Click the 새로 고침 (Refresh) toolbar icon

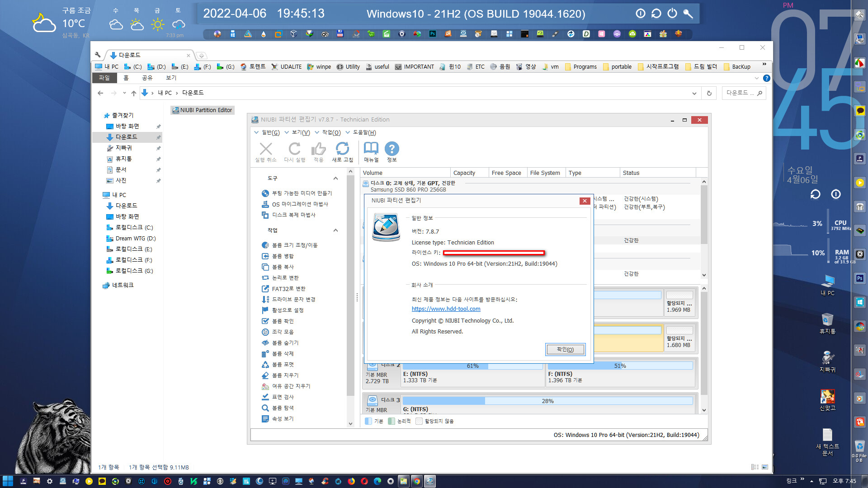click(x=342, y=152)
